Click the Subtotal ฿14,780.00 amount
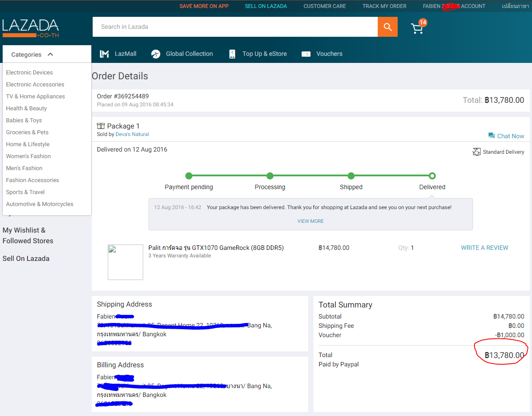 click(509, 316)
